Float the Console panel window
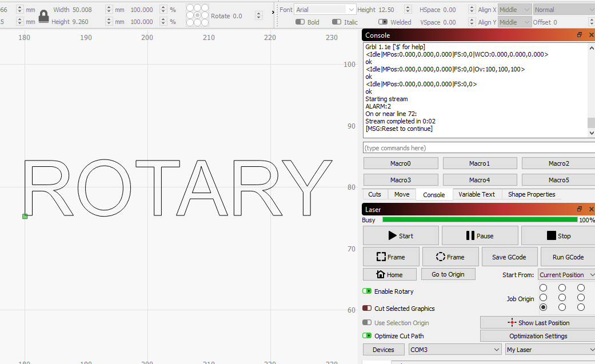 tap(580, 35)
